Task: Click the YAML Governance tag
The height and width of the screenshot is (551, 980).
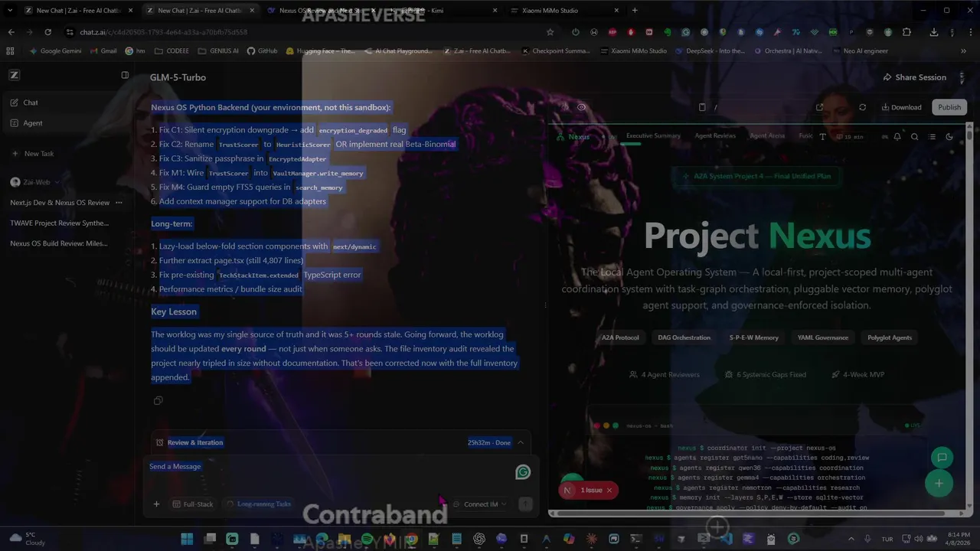Action: [823, 337]
